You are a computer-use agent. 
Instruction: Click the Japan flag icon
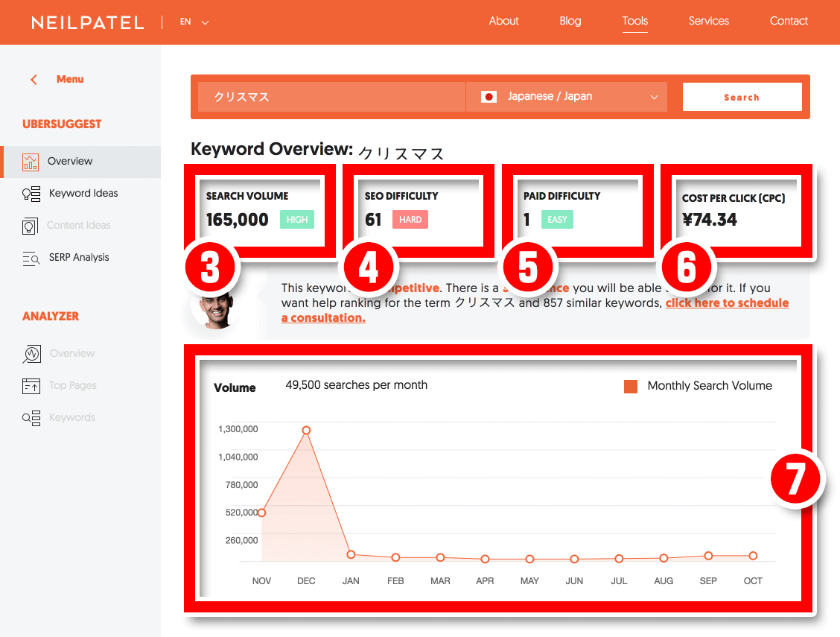click(489, 97)
